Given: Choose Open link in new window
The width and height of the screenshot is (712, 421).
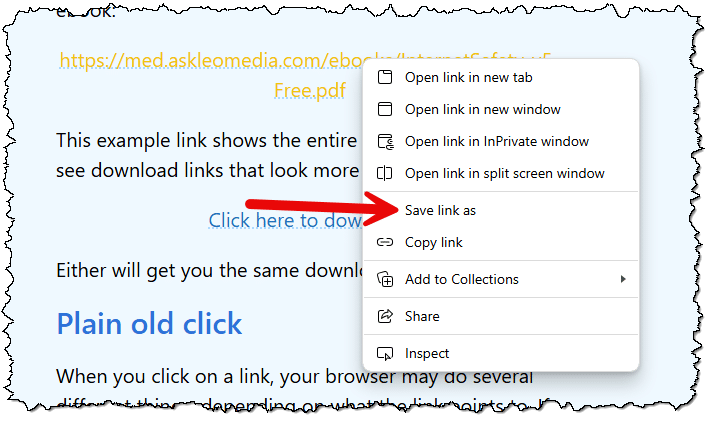Looking at the screenshot, I should coord(501,109).
